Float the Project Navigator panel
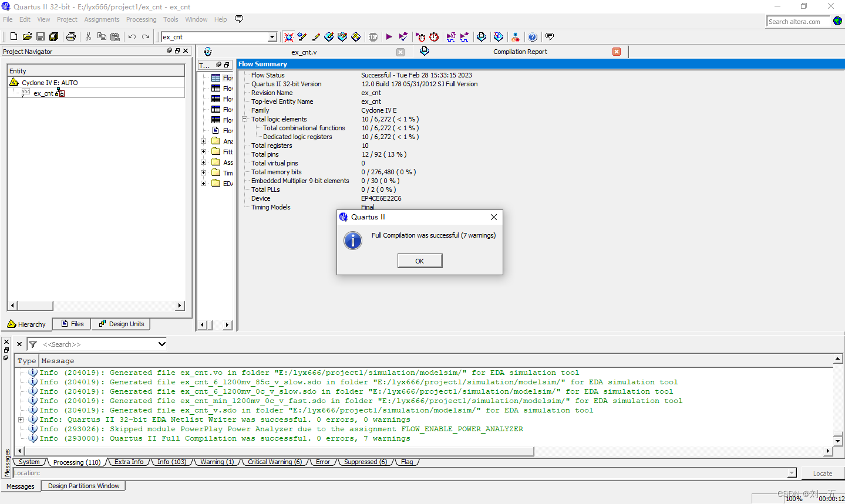This screenshot has width=845, height=504. [x=177, y=50]
